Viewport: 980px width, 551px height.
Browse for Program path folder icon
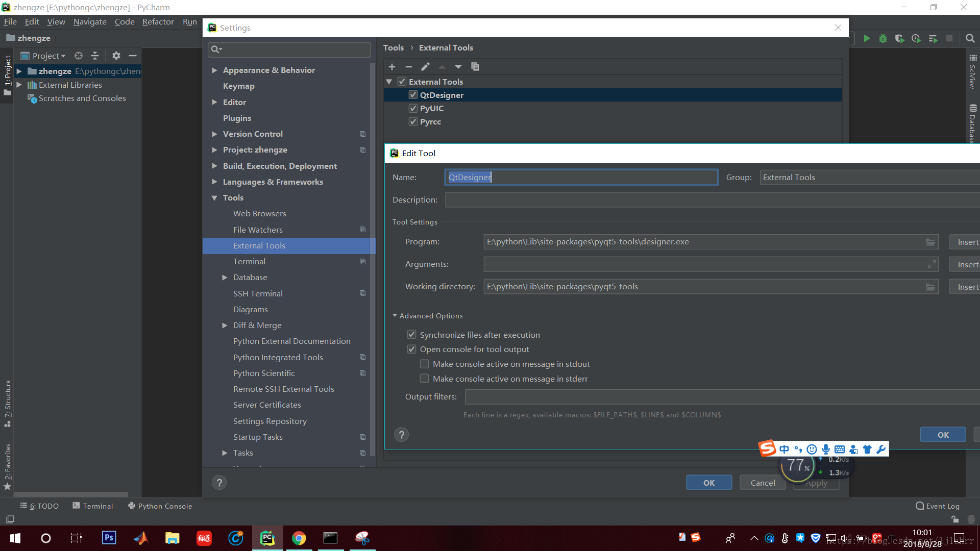(930, 242)
